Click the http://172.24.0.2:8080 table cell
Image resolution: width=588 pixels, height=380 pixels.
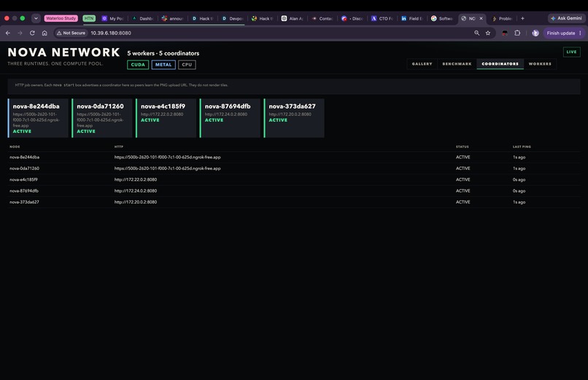[136, 191]
